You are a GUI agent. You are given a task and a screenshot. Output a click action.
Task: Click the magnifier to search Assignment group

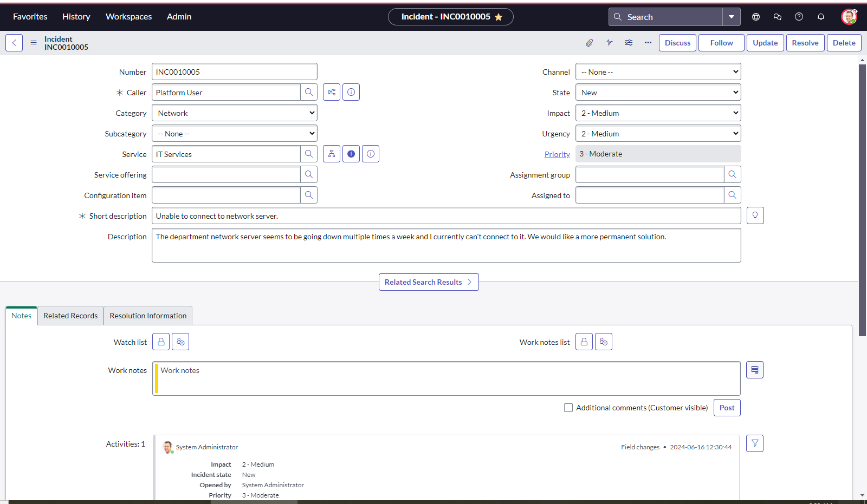733,174
